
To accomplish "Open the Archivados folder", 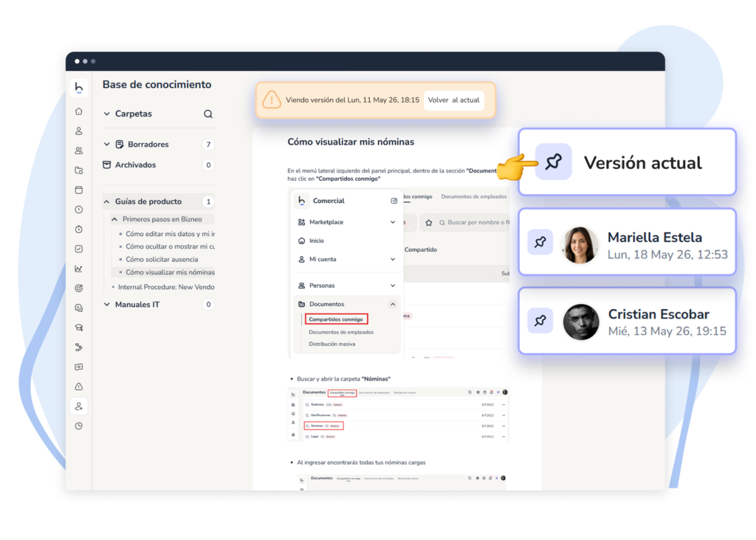I will [136, 165].
